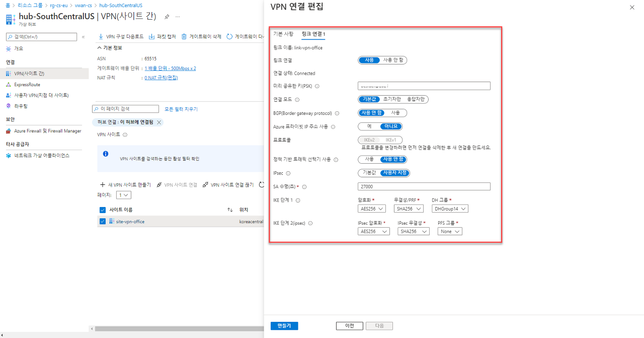Click 모든 필터 지우기
The width and height of the screenshot is (644, 338).
[x=181, y=109]
